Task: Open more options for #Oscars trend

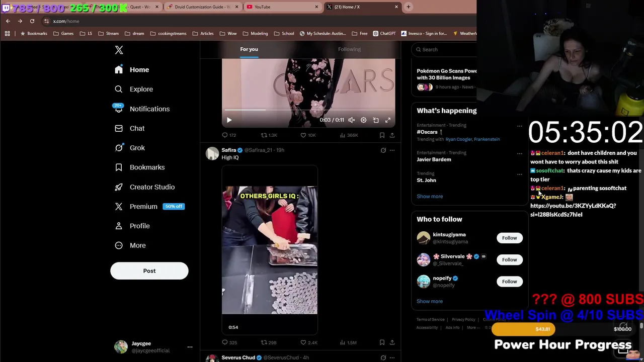Action: (x=520, y=126)
